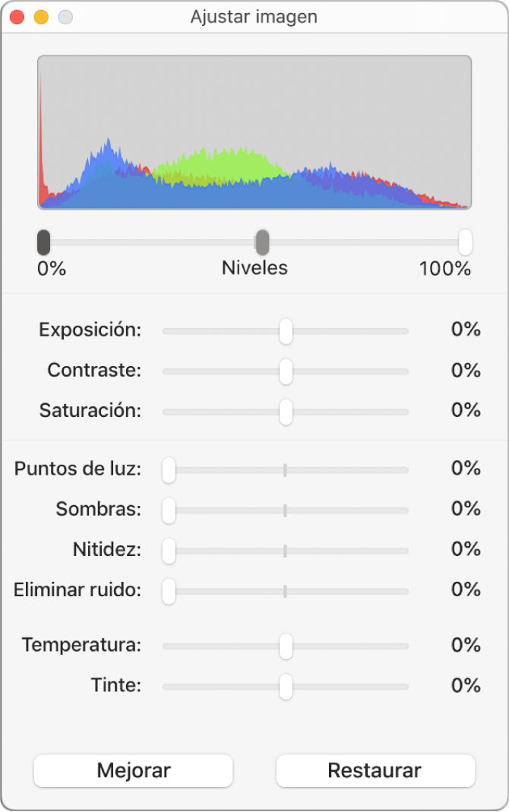Click the 0% value next to Tinte
The height and width of the screenshot is (812, 509).
(465, 685)
